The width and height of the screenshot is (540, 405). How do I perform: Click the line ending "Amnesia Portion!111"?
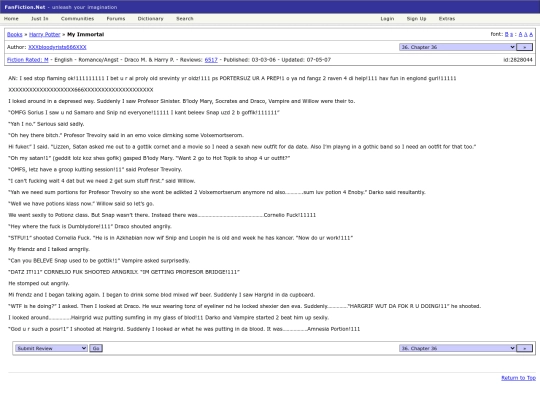(184, 329)
